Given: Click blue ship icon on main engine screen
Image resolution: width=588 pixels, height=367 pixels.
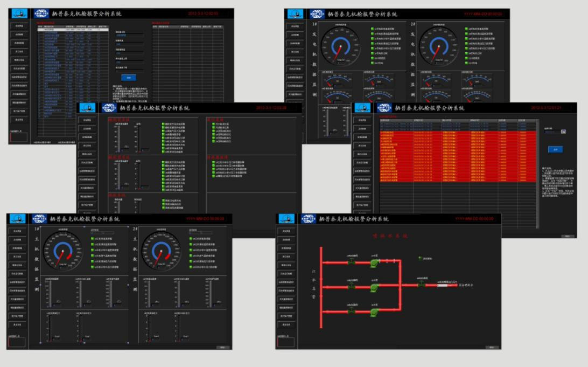Looking at the screenshot, I should (18, 219).
